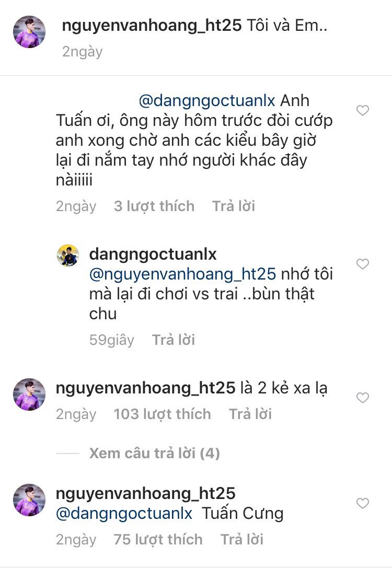Reply to dangngoctuanlx's 59giây comment
Viewport: 392px width, 569px height.
point(174,340)
